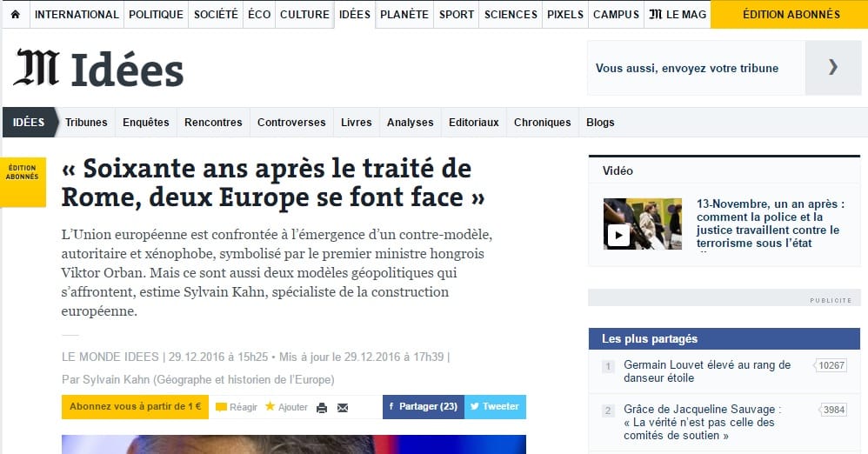Screen dimensions: 868x454
Task: Click 'Vous aussi, envoyez votre tribune' link
Action: [x=687, y=68]
